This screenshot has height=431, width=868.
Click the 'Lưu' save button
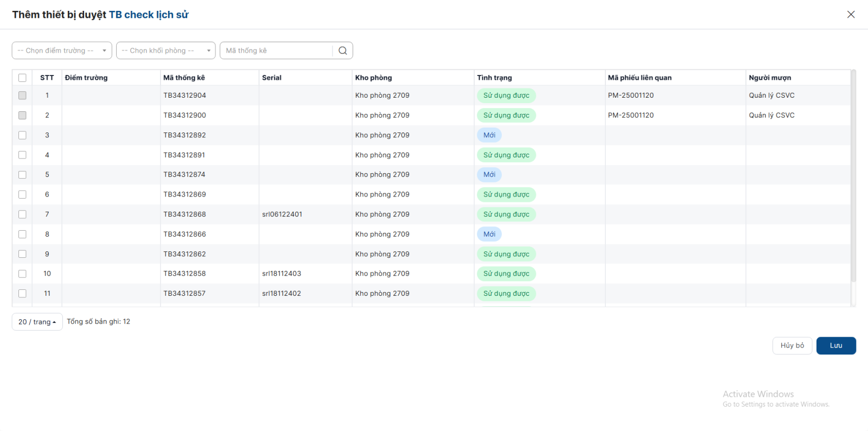[x=835, y=346]
